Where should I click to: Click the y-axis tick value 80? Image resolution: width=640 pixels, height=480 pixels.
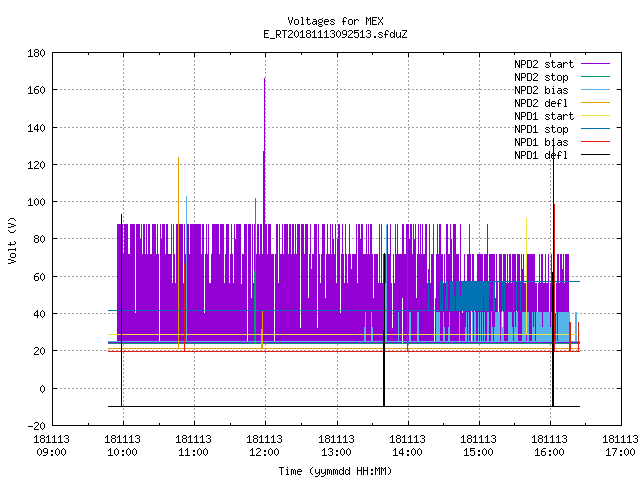click(x=39, y=239)
